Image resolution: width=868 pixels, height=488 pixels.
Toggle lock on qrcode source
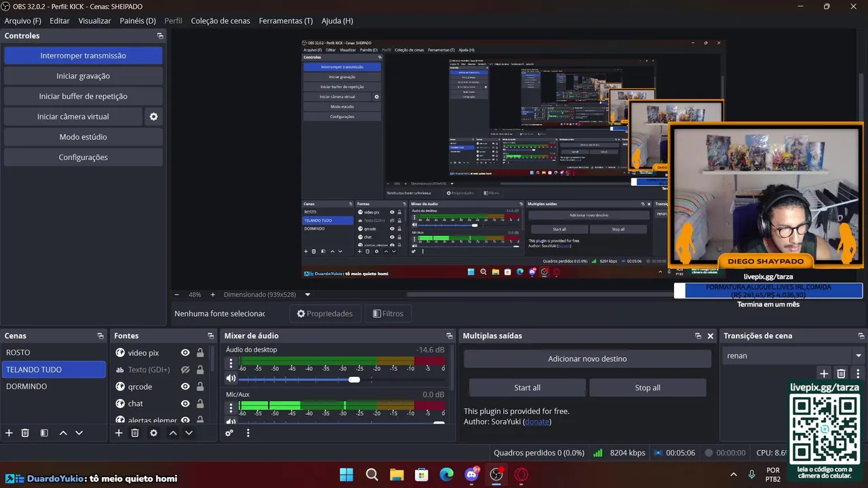pos(200,386)
